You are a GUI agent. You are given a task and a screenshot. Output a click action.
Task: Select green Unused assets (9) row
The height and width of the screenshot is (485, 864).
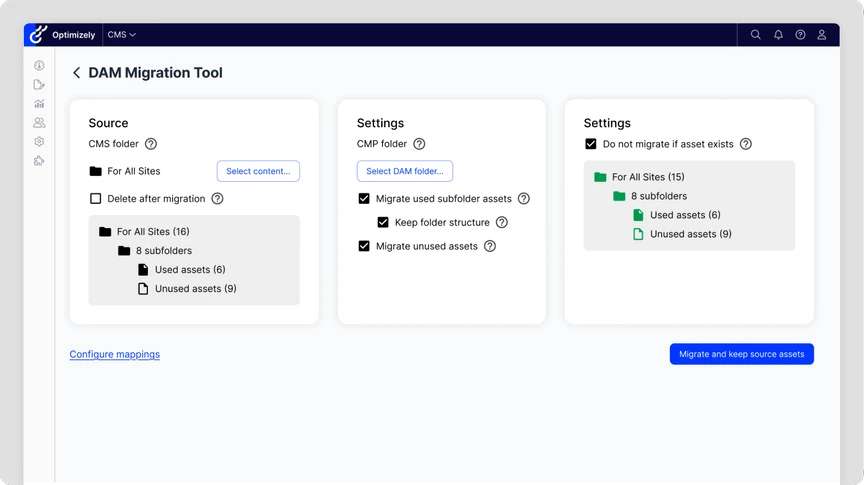(x=682, y=234)
